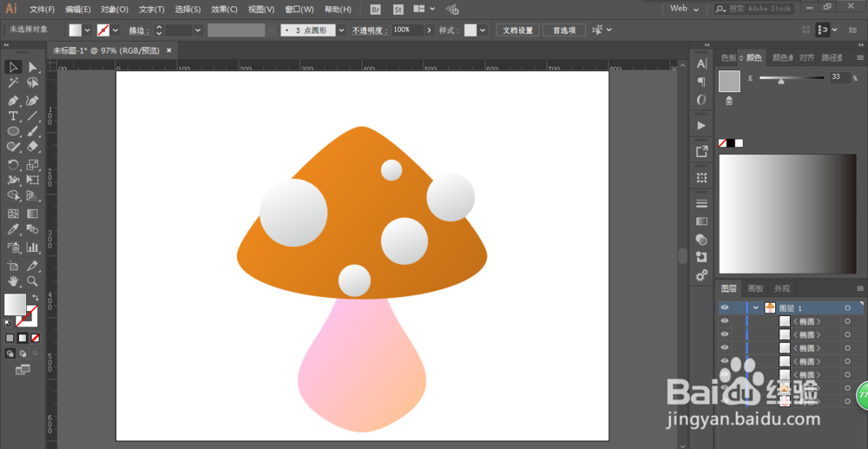
Task: Select the Symbol Sprayer tool
Action: [13, 247]
